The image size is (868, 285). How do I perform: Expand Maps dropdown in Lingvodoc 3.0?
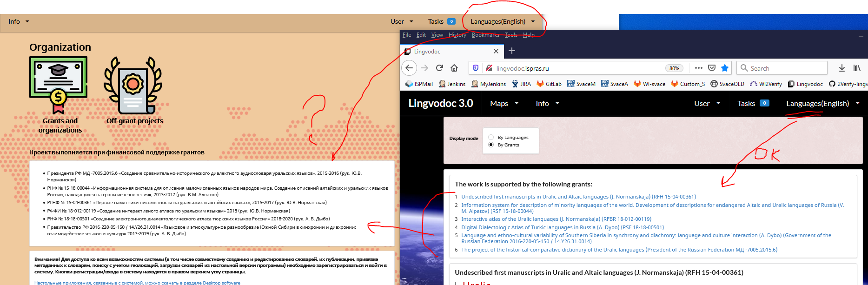coord(504,103)
